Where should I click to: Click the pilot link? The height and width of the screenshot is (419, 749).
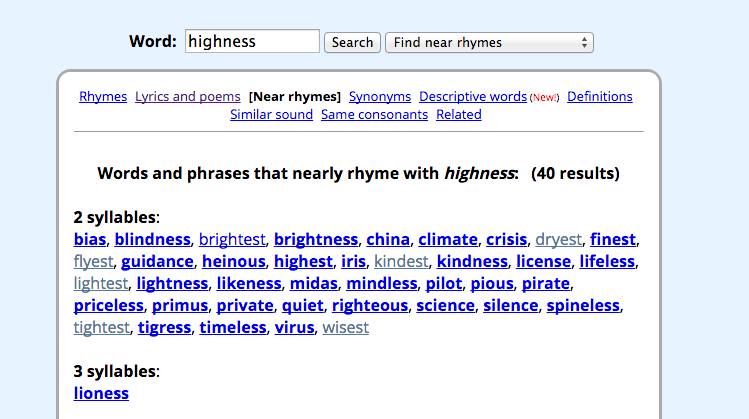(443, 283)
